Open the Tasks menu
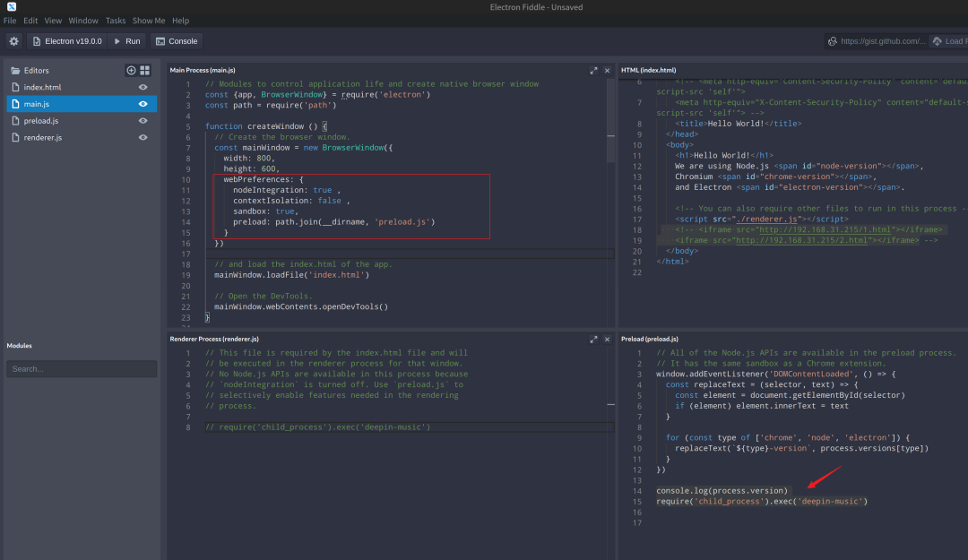This screenshot has height=560, width=968. (116, 21)
